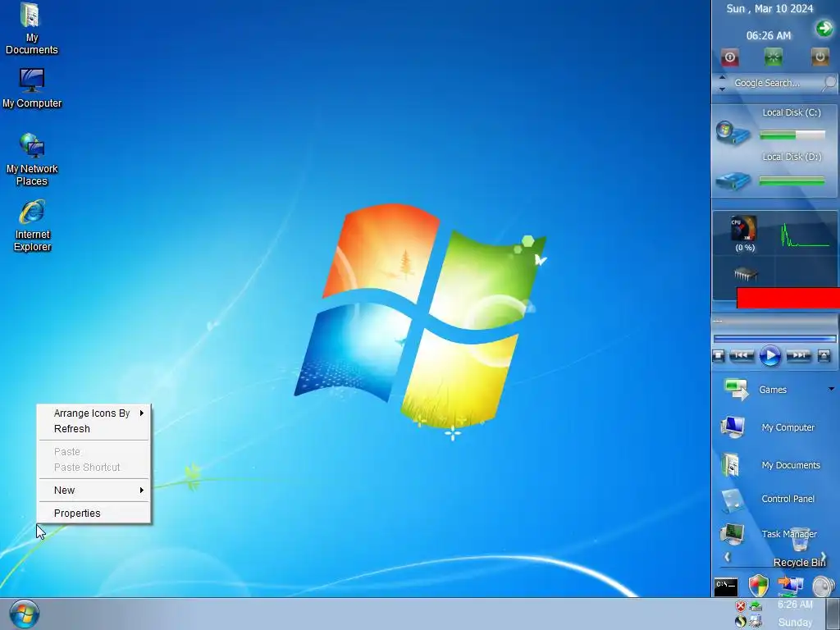Open the network connections sidebar icon
Image resolution: width=840 pixels, height=630 pixels.
coord(790,586)
